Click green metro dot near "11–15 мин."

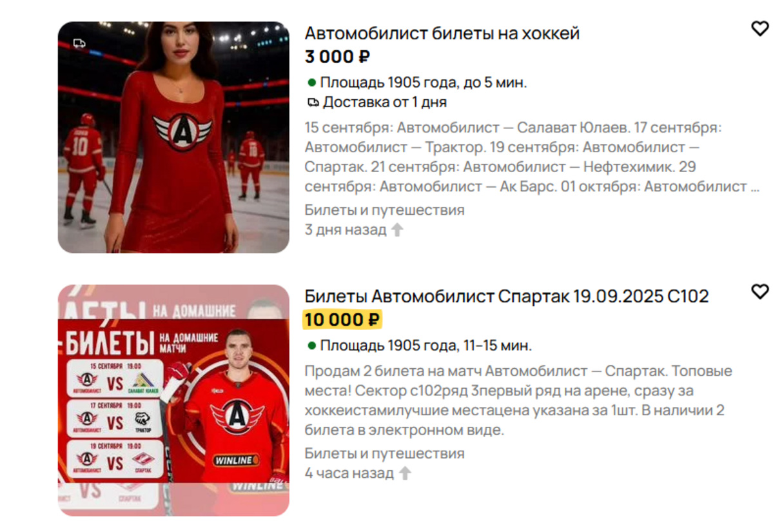tap(311, 346)
